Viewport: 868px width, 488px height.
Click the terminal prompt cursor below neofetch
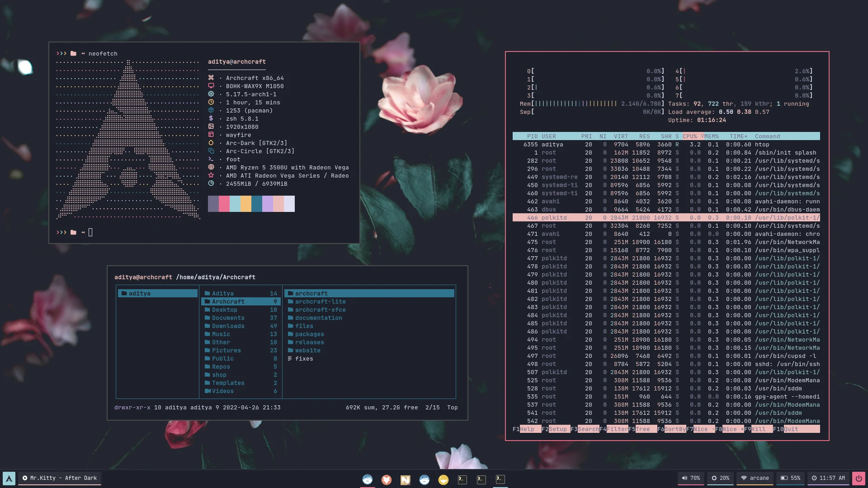(x=90, y=232)
